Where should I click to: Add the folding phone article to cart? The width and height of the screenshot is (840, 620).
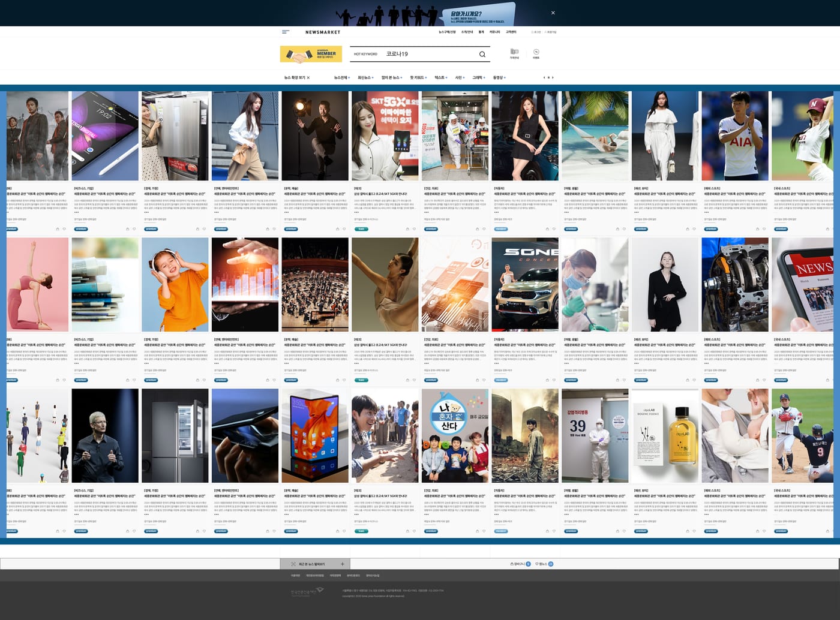coord(128,228)
